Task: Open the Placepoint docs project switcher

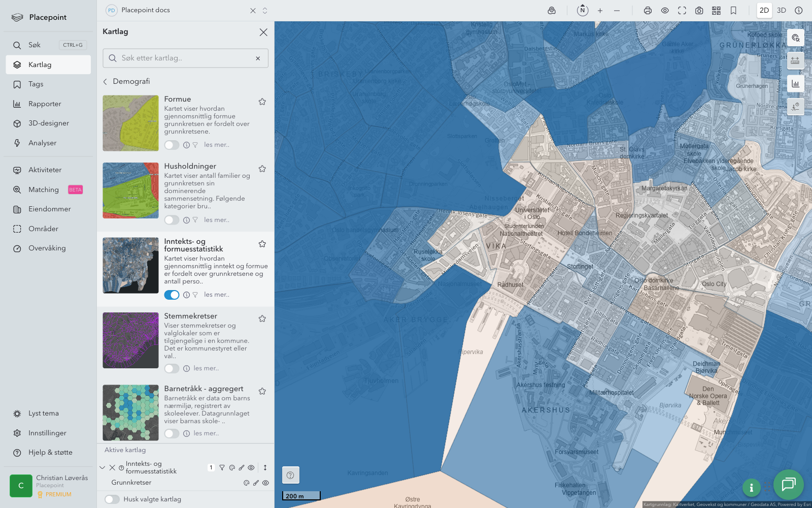Action: (x=264, y=10)
